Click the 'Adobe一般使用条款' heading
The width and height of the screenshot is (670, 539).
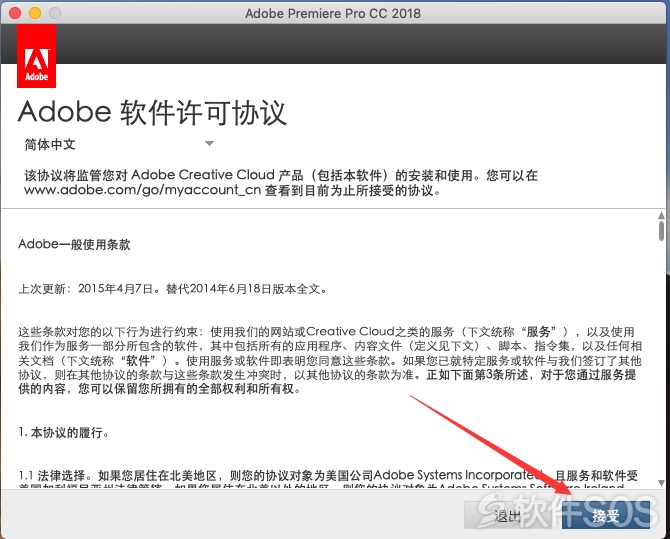(74, 244)
